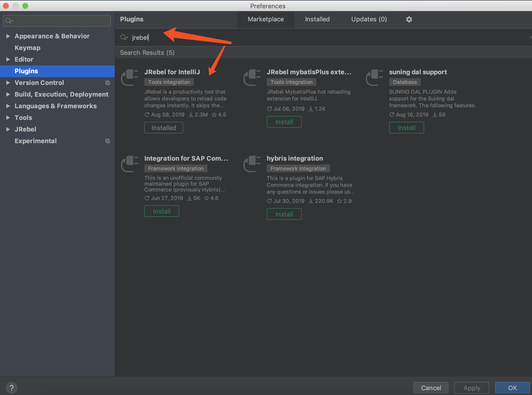The width and height of the screenshot is (532, 395).
Task: Click the sidebar settings search magnifier icon
Action: (9, 21)
